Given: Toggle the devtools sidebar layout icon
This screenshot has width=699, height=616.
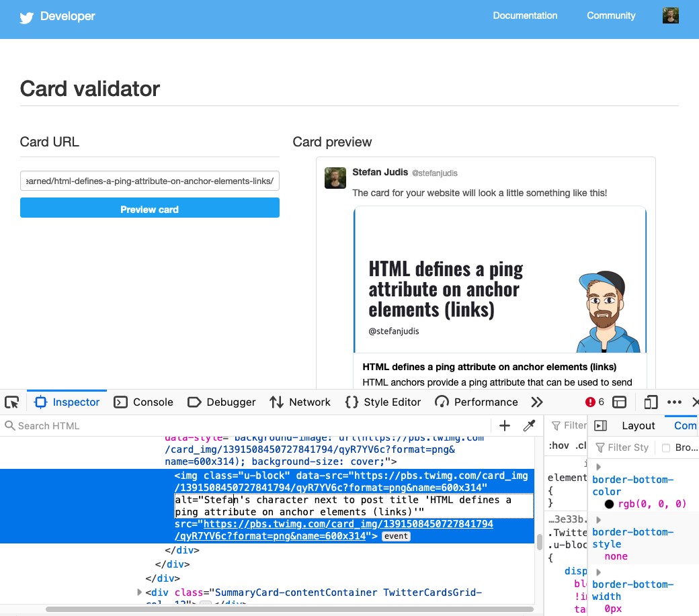Looking at the screenshot, I should click(x=619, y=402).
